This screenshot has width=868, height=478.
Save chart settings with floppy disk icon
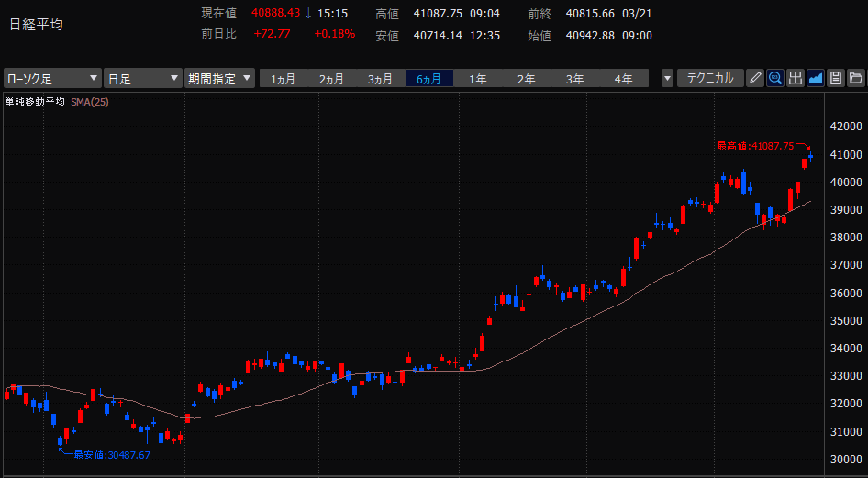[835, 78]
